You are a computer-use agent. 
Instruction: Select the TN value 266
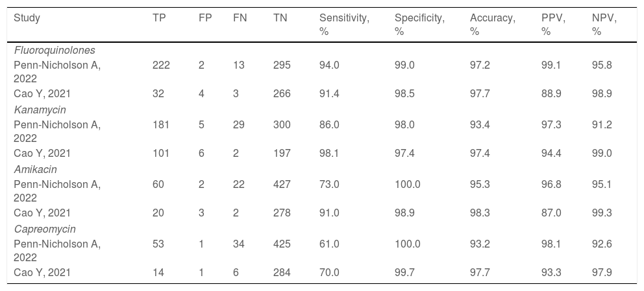(x=282, y=94)
